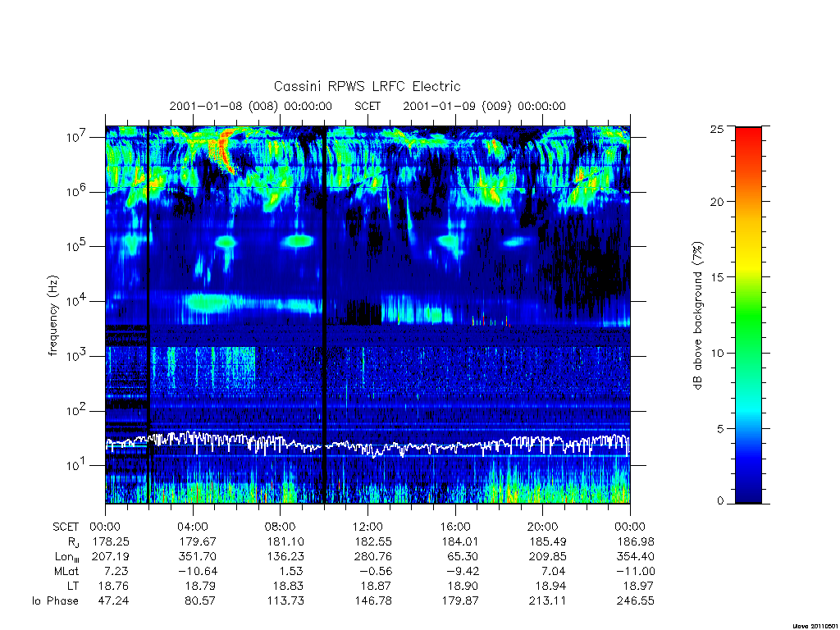This screenshot has height=630, width=840.
Task: Click the colorbar value 25
Action: click(717, 129)
